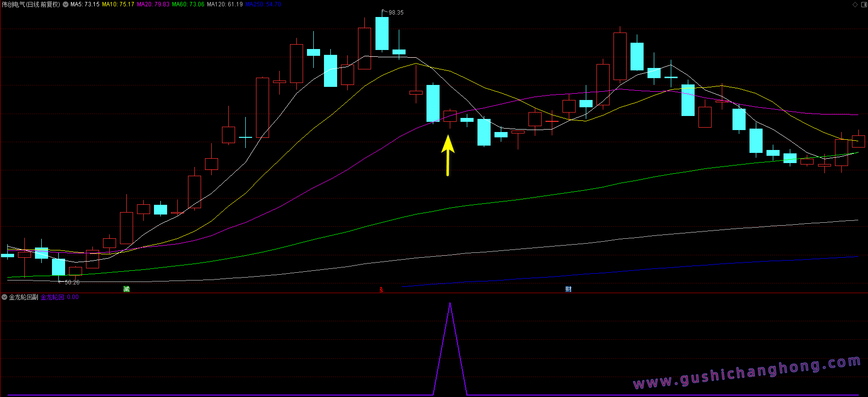
Task: Click the diamond icon at top right
Action: click(x=855, y=4)
